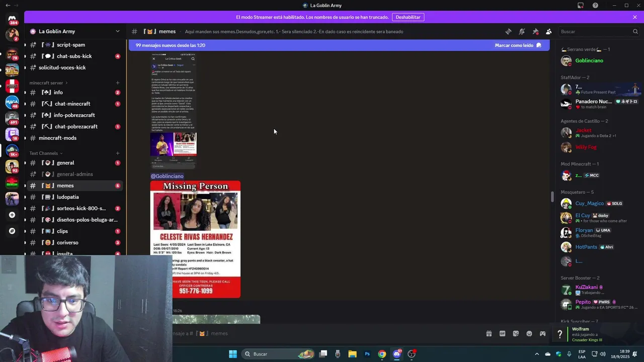Click the Buscar search field in Discord header
The height and width of the screenshot is (362, 644).
[x=599, y=31]
